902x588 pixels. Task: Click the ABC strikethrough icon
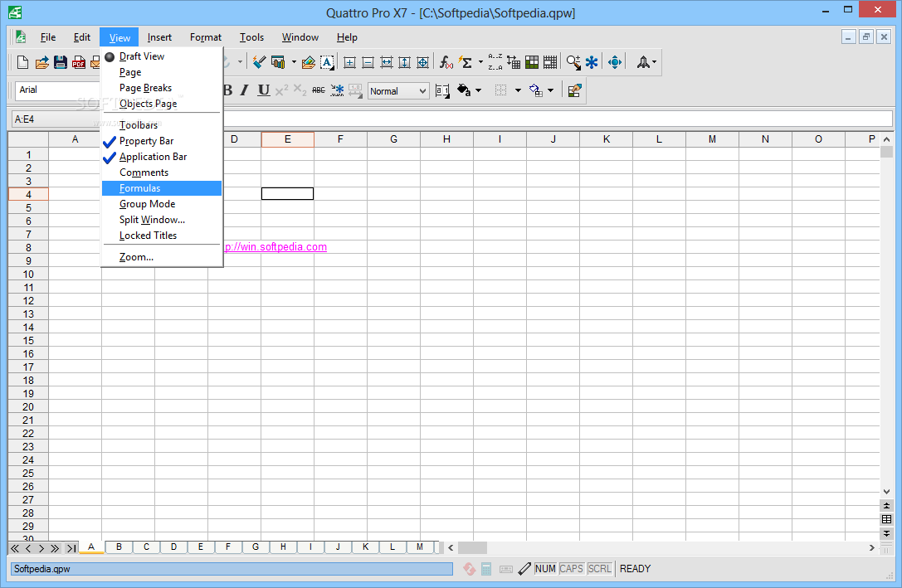point(318,90)
